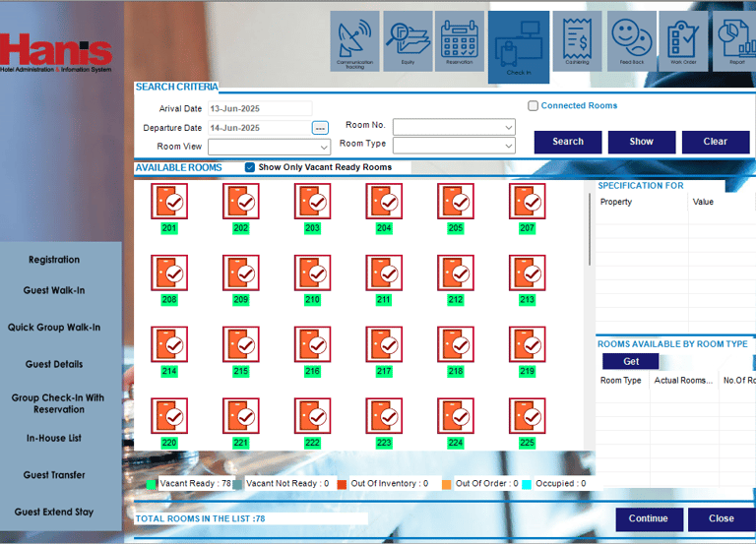Open Group Check-In With Reservation
The image size is (756, 544).
coord(58,403)
